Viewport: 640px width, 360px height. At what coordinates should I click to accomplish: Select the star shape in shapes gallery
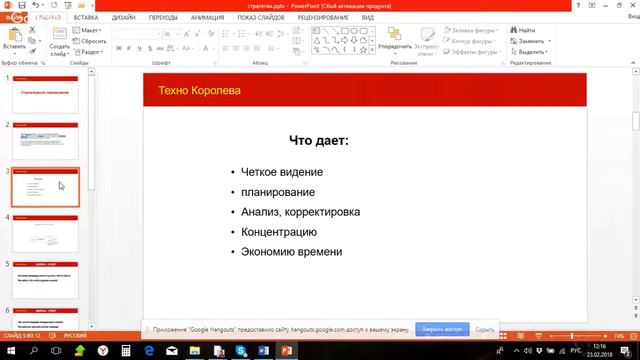point(363,50)
